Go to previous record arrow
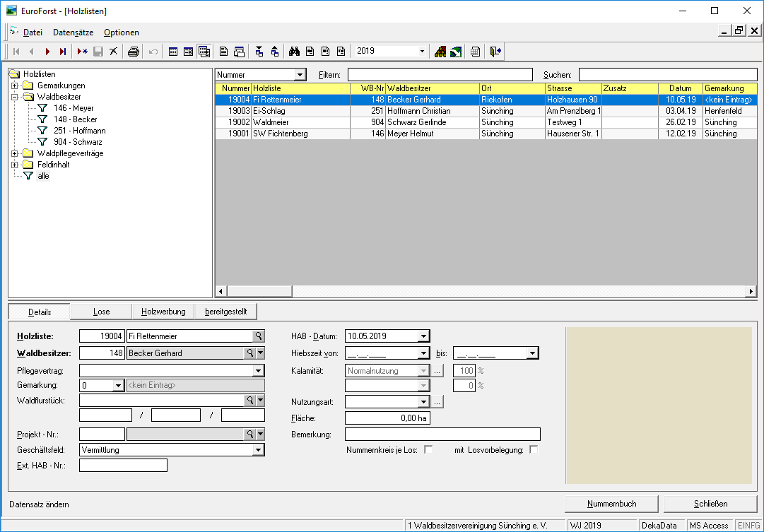The width and height of the screenshot is (764, 532). 32,51
